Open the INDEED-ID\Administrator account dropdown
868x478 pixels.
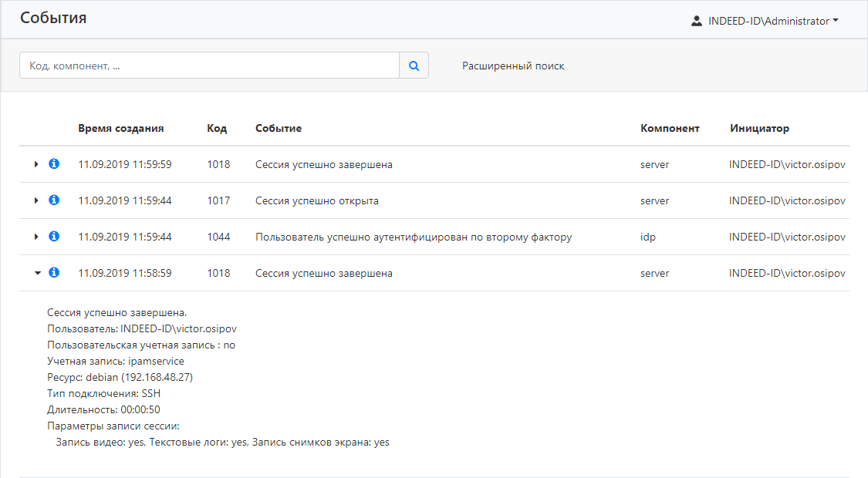tap(772, 22)
